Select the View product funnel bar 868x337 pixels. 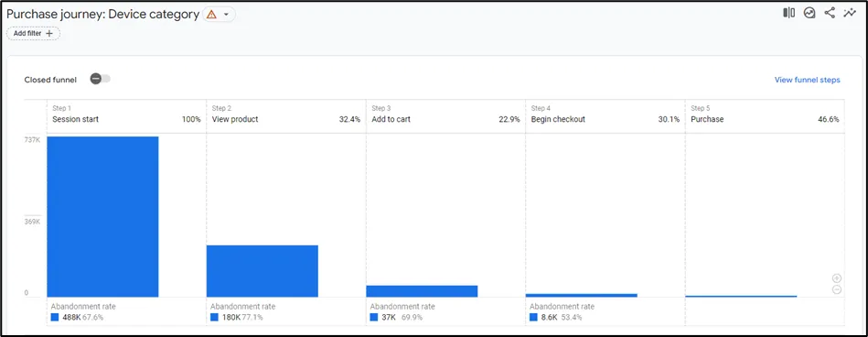[x=263, y=271]
